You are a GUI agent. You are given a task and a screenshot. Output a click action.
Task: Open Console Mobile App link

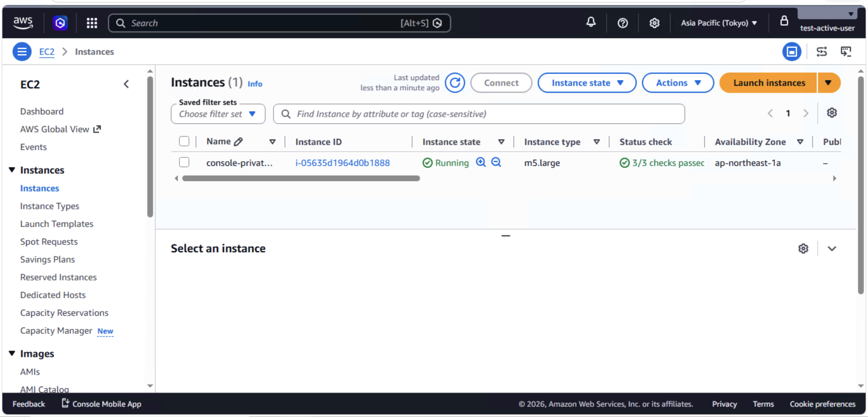[x=101, y=404]
